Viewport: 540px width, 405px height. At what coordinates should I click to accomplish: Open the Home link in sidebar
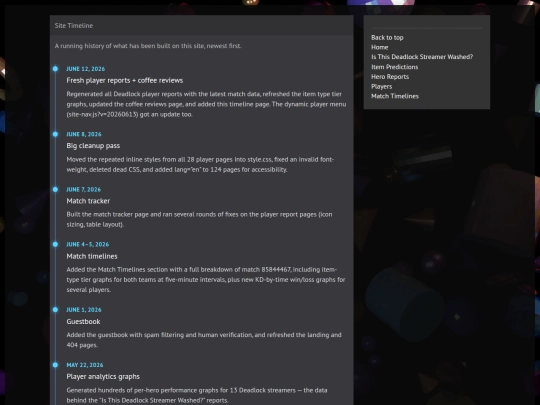tap(380, 47)
